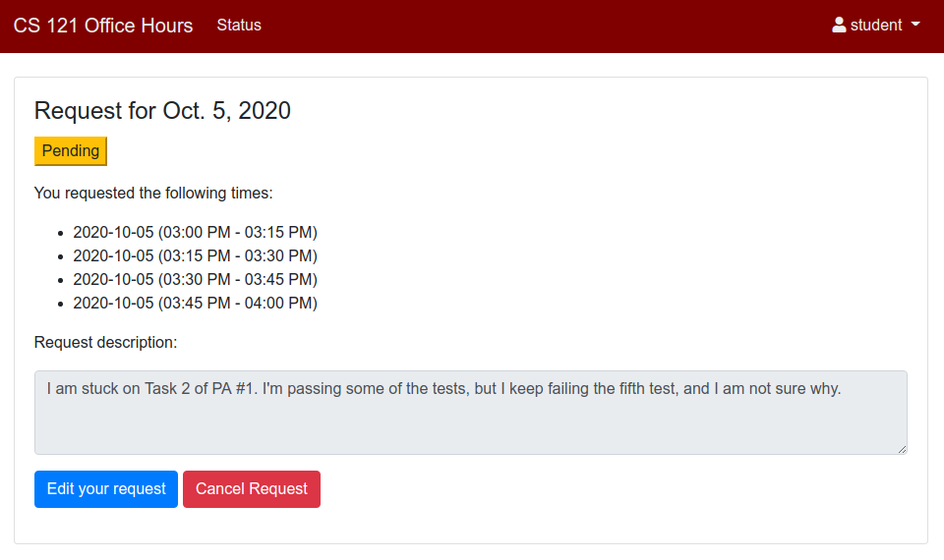Select the 03:45 PM - 04:00 PM time slot

click(x=195, y=304)
